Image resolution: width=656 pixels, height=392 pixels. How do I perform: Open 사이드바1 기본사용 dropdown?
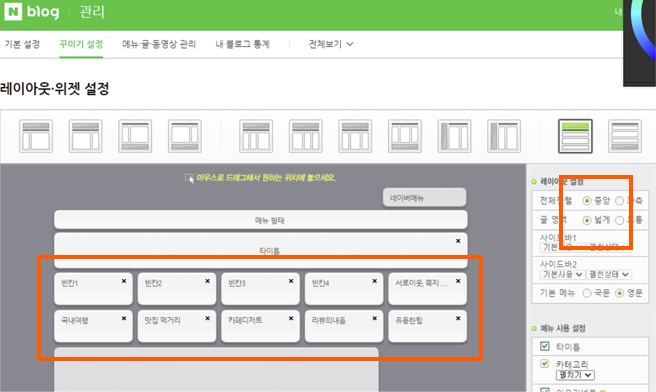pos(562,247)
